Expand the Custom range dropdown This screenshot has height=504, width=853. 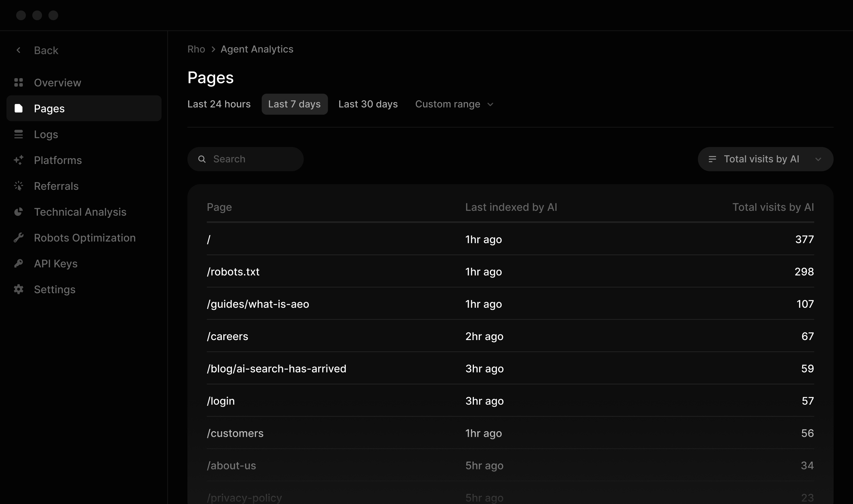(454, 104)
